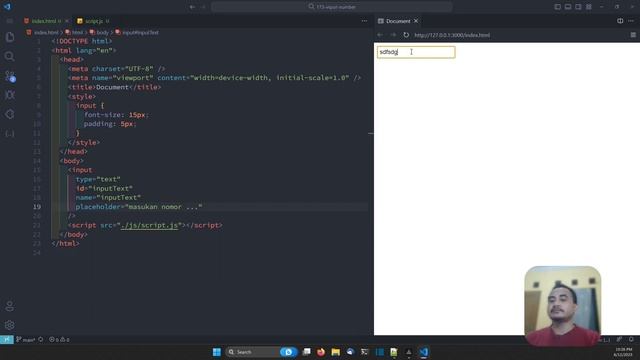Open the Accounts menu icon
This screenshot has width=640, height=360.
pyautogui.click(x=10, y=306)
